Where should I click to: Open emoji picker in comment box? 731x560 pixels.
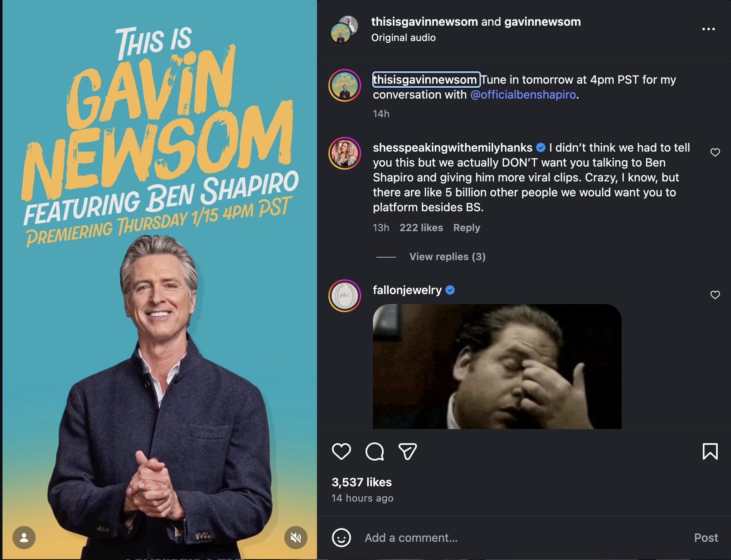click(x=341, y=538)
